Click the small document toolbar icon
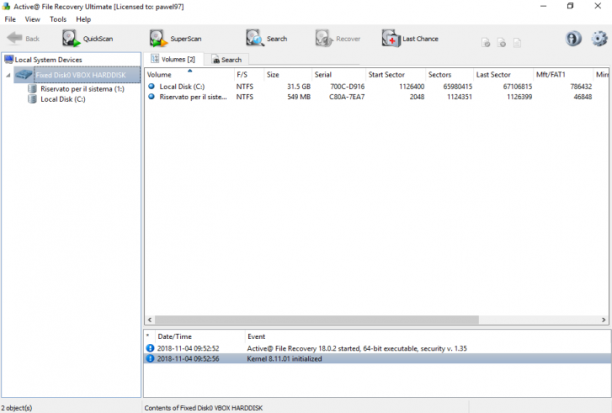The image size is (612, 413). tap(517, 43)
